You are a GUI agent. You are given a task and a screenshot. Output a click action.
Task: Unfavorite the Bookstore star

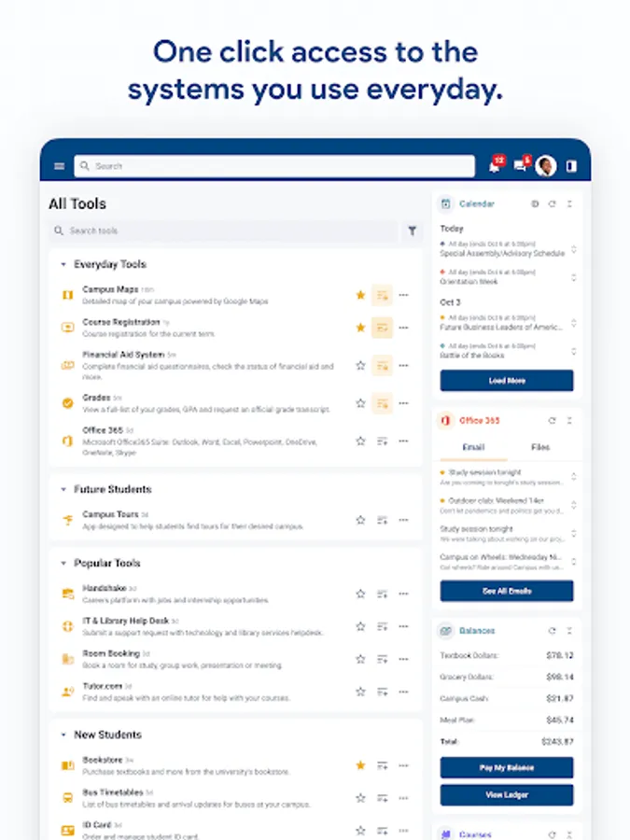360,765
